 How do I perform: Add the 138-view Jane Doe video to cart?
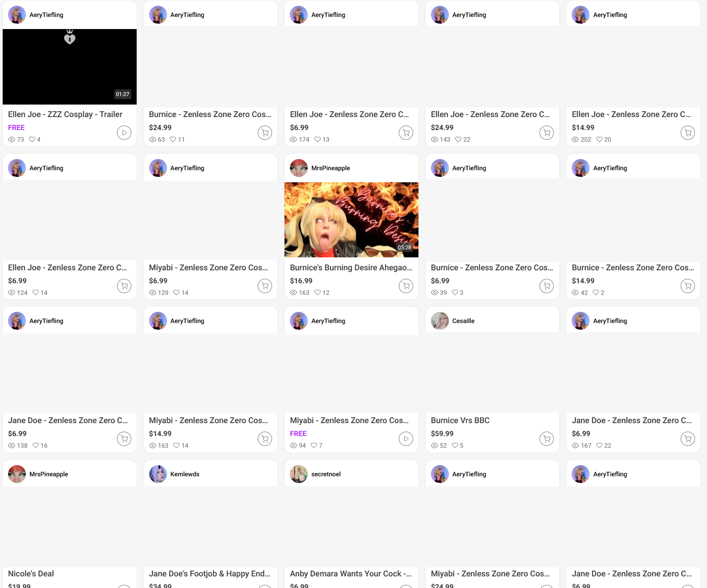[124, 439]
